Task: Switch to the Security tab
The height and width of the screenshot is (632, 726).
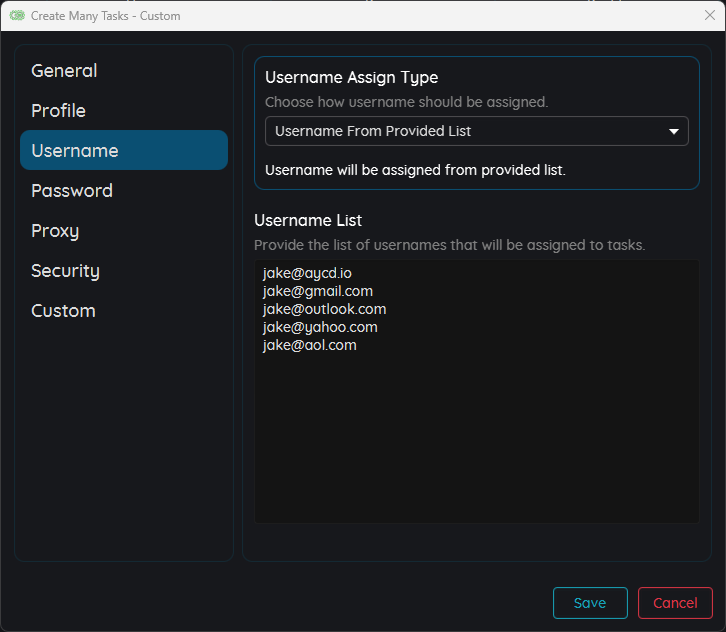Action: [x=65, y=271]
